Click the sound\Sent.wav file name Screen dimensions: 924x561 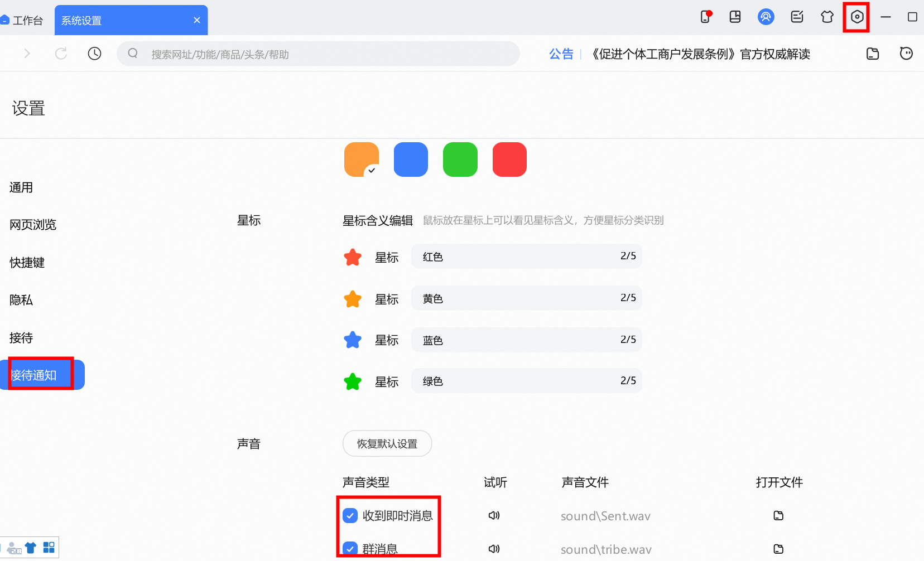[x=605, y=516]
